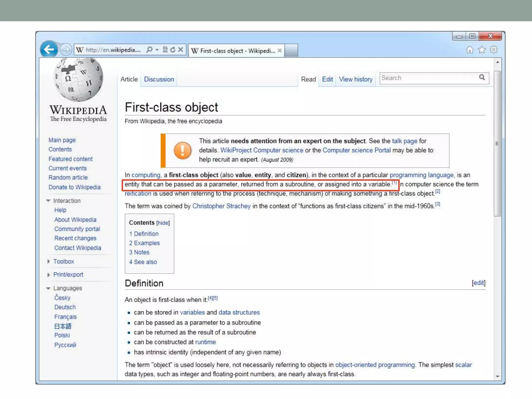Click the Wikipedia globe logo
Image resolution: width=532 pixels, height=399 pixels.
(x=78, y=80)
